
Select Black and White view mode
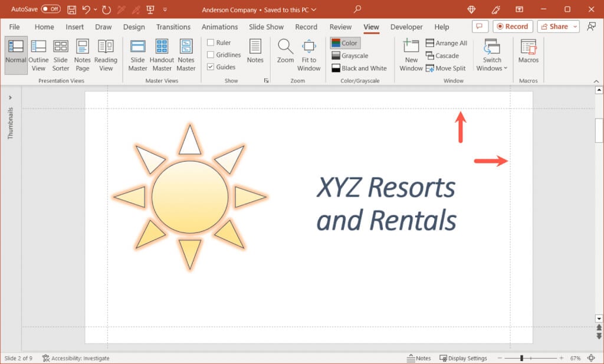pyautogui.click(x=359, y=68)
